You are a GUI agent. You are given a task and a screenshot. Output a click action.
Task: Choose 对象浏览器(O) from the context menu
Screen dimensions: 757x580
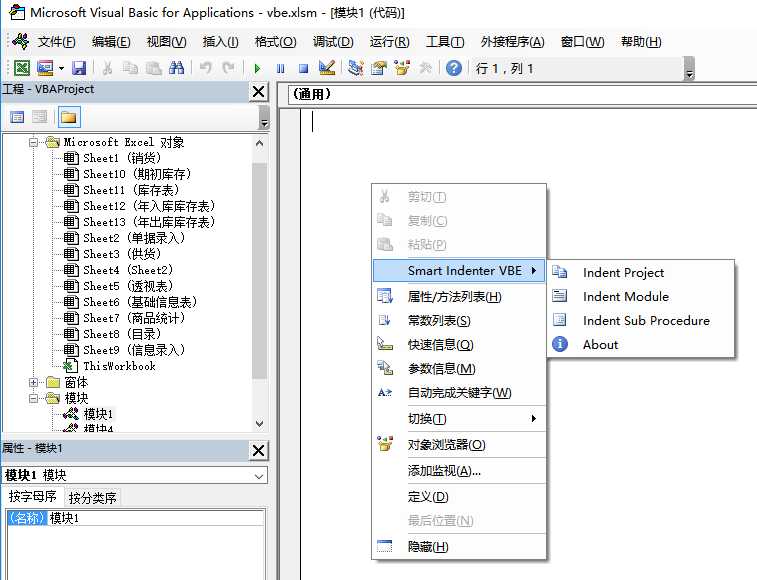pyautogui.click(x=459, y=445)
